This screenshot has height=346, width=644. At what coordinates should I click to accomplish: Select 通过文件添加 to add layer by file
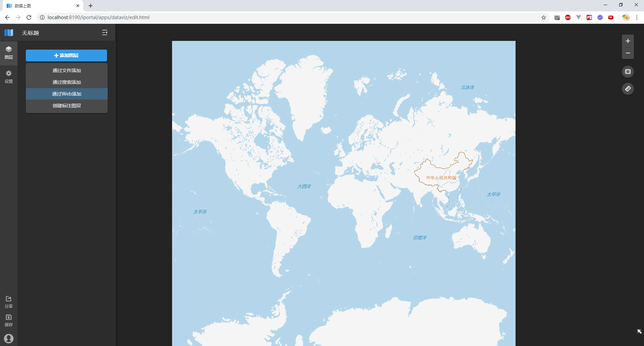[x=66, y=70]
